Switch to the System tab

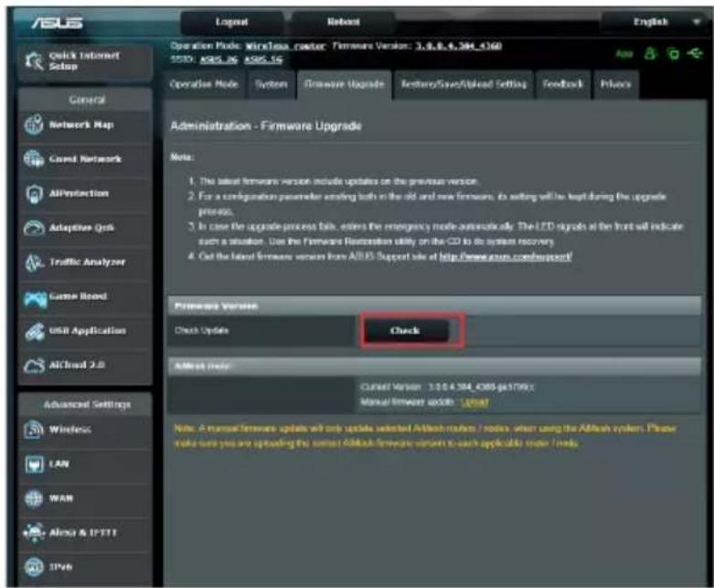271,84
